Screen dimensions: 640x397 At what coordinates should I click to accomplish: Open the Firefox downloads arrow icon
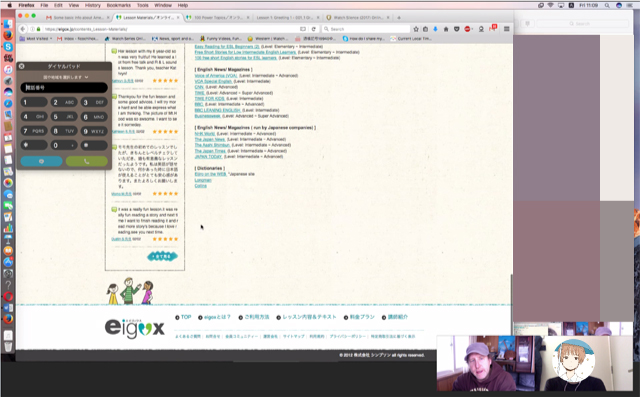(x=436, y=29)
